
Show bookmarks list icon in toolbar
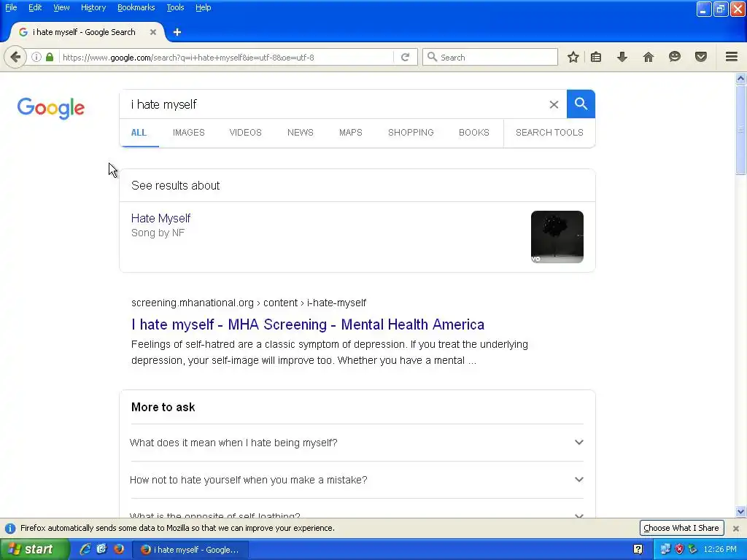tap(595, 57)
